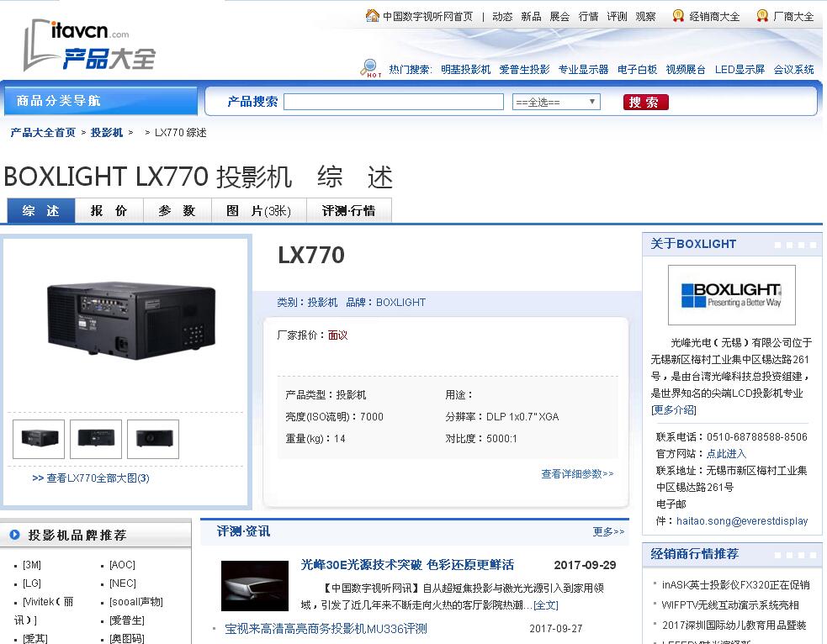This screenshot has width=827, height=644.
Task: Go to 投影机 breadcrumb
Action: click(x=107, y=132)
